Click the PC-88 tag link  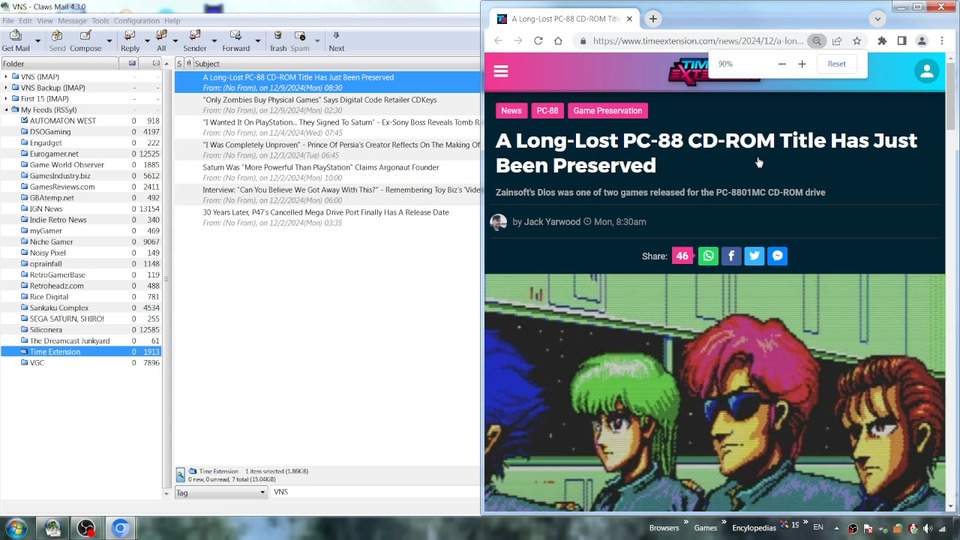547,111
